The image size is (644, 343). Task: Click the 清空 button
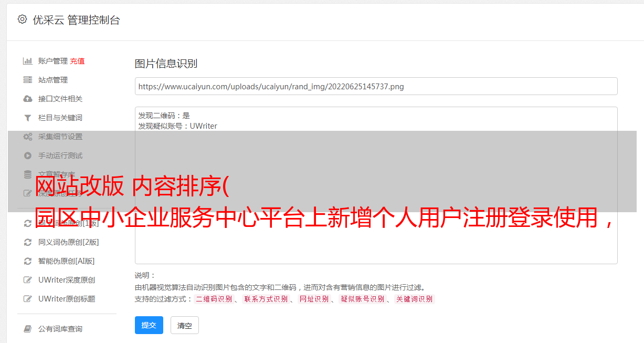[185, 325]
